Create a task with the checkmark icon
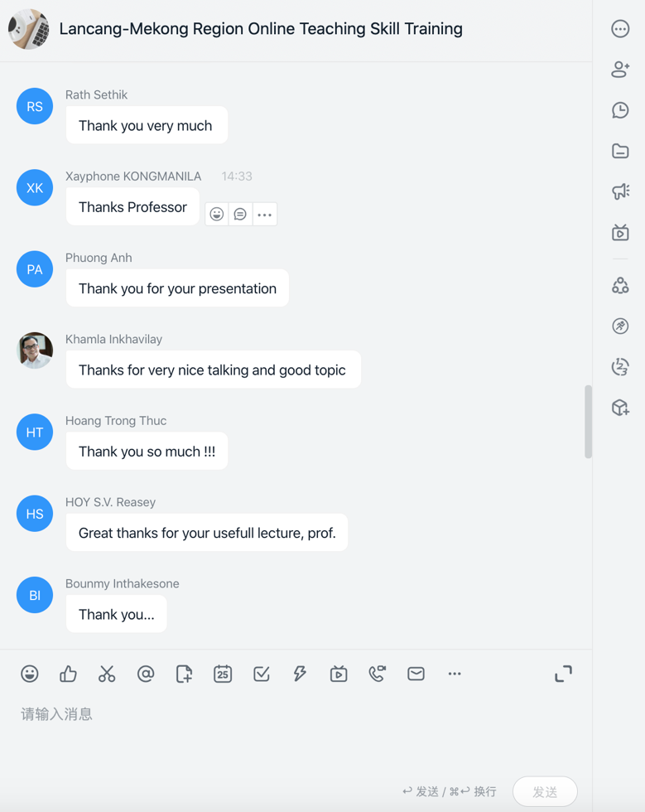Screen dimensions: 645x812 pos(262,674)
